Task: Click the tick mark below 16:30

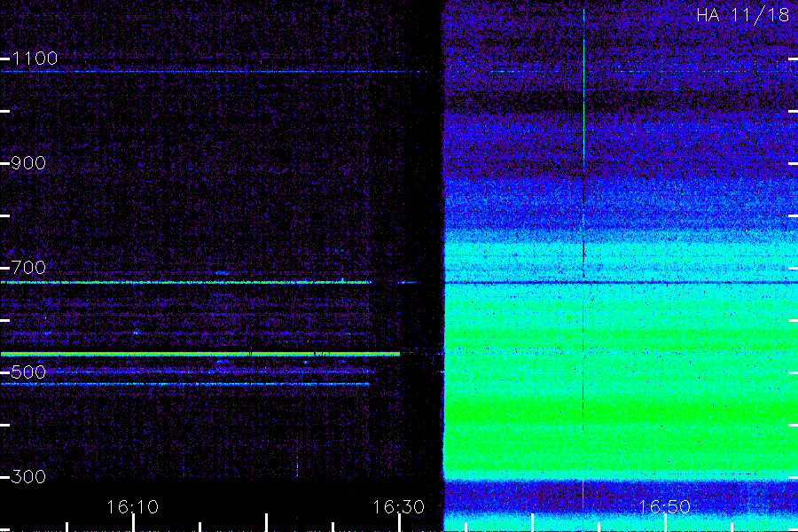Action: 400,523
